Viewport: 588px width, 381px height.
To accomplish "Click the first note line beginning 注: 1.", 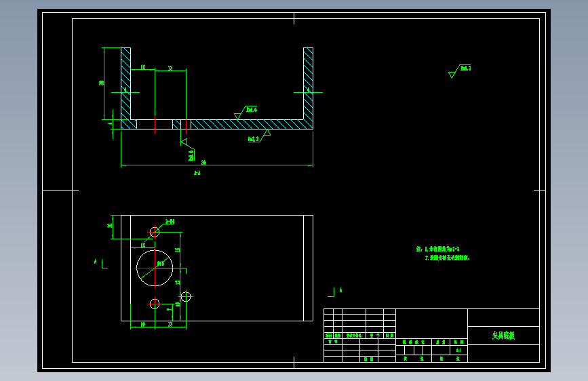I will (437, 249).
